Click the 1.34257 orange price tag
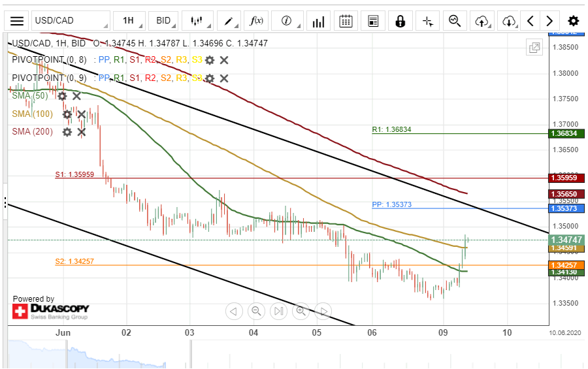The width and height of the screenshot is (588, 369). tap(566, 265)
